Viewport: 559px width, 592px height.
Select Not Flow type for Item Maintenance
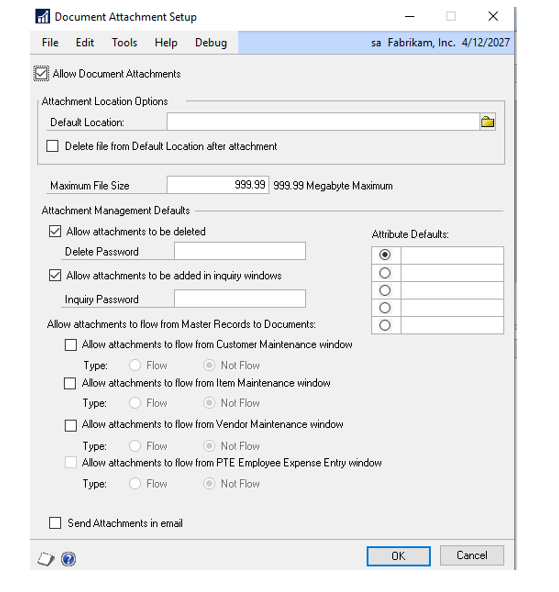coord(209,403)
